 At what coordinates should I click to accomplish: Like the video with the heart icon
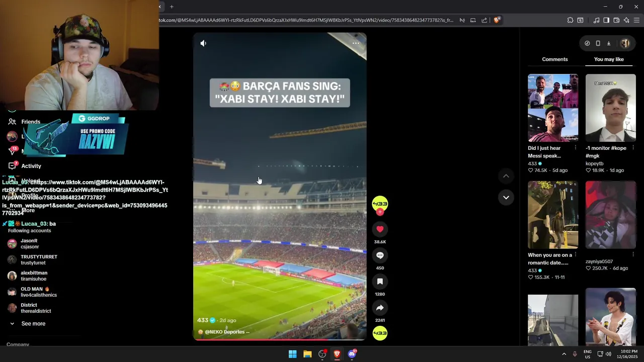pos(380,229)
